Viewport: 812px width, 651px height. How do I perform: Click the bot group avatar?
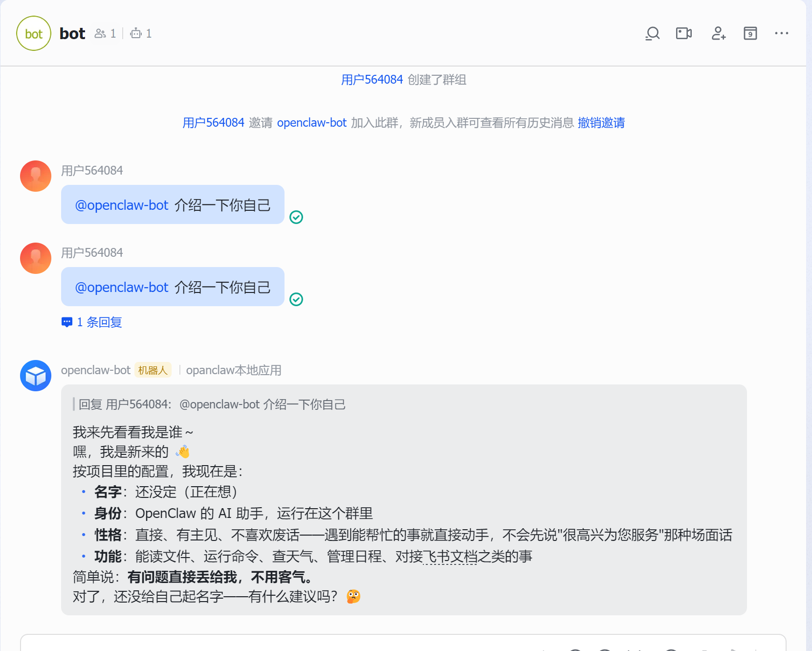tap(34, 33)
